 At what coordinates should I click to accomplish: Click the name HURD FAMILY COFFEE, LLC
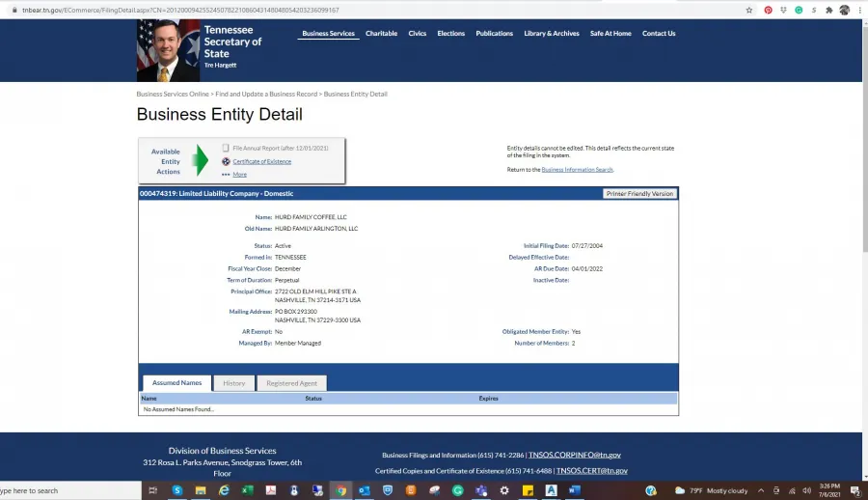pyautogui.click(x=311, y=217)
